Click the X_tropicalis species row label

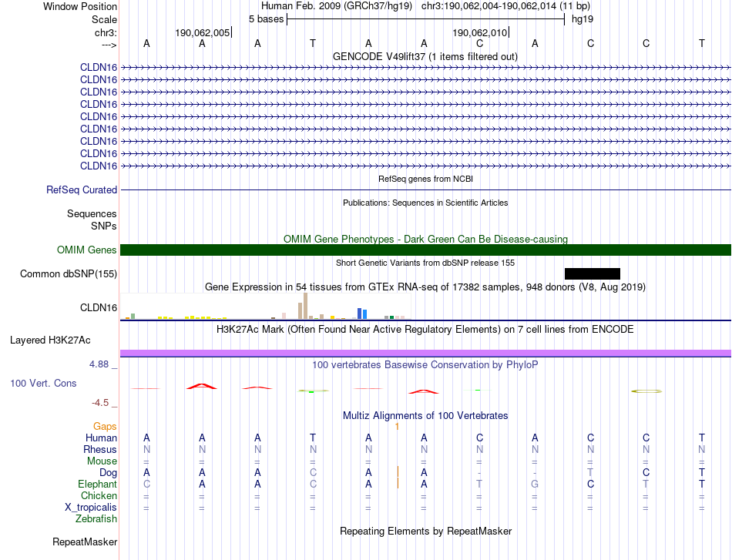[91, 508]
